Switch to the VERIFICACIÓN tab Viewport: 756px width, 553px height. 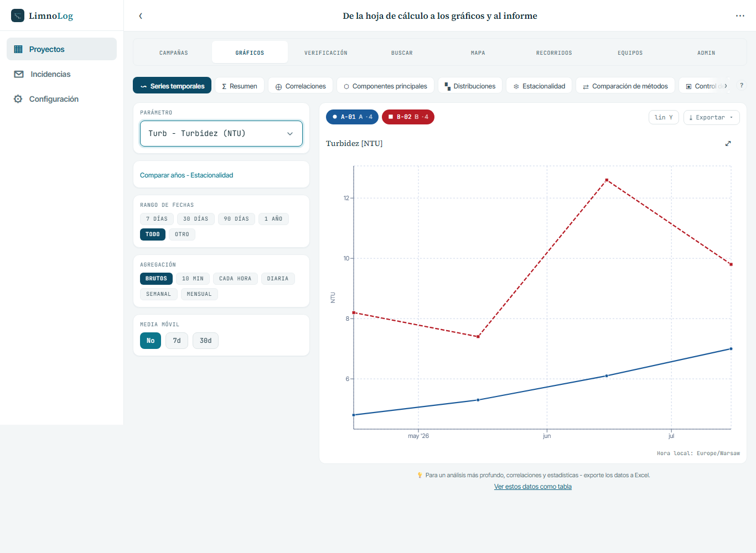[x=326, y=53]
